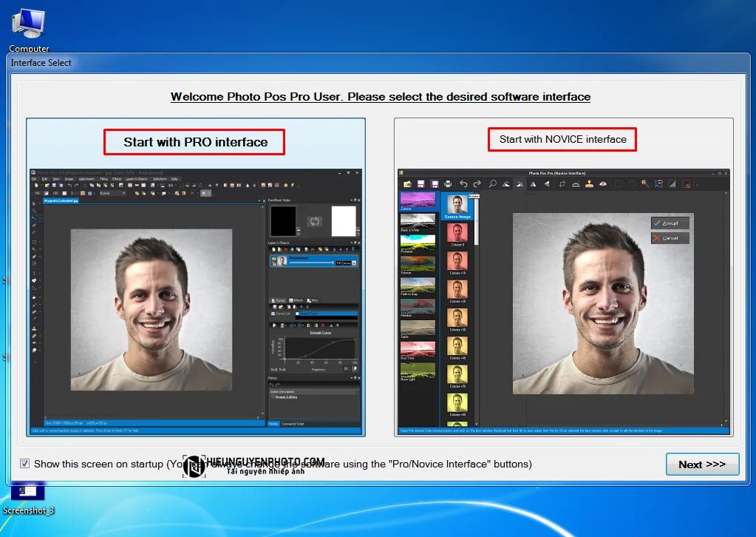This screenshot has height=537, width=756.
Task: Click the Next >>> button
Action: pos(702,465)
